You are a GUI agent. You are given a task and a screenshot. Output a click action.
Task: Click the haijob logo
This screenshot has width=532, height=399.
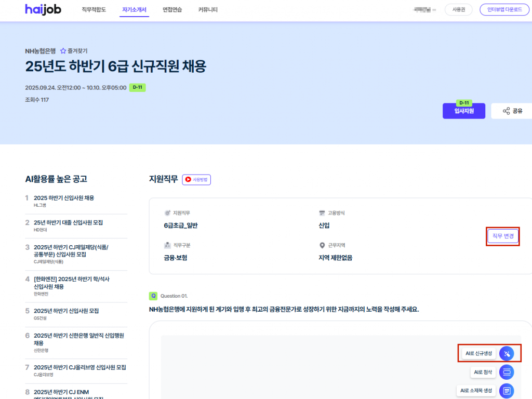point(43,9)
